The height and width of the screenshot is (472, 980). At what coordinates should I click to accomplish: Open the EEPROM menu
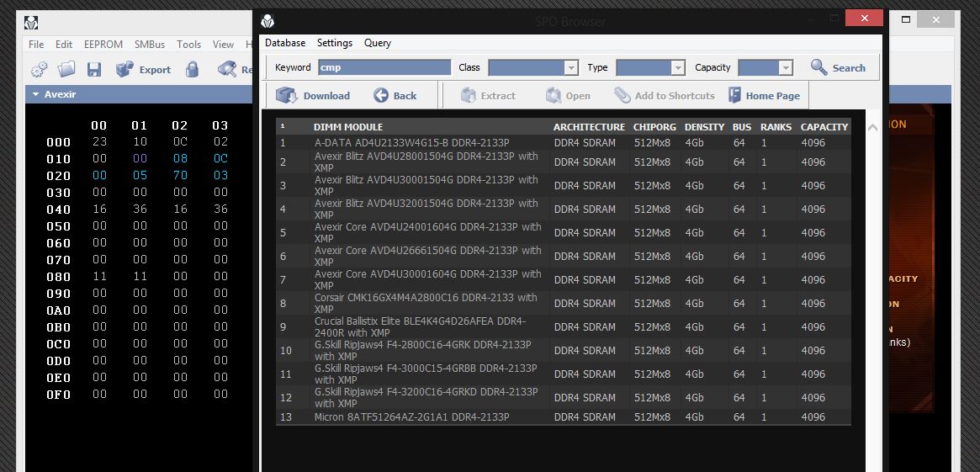[103, 45]
